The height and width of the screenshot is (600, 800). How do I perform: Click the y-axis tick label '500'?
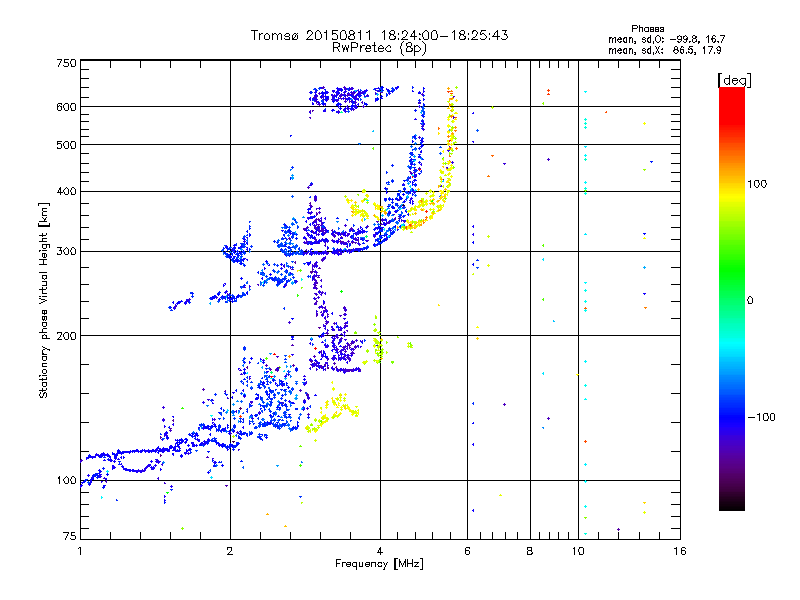(67, 145)
